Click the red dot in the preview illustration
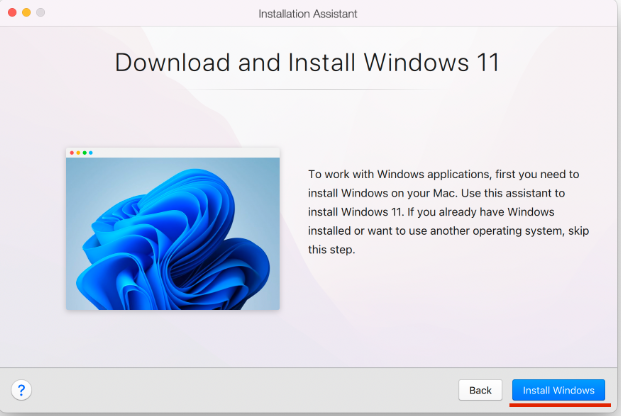The height and width of the screenshot is (416, 621). 72,153
